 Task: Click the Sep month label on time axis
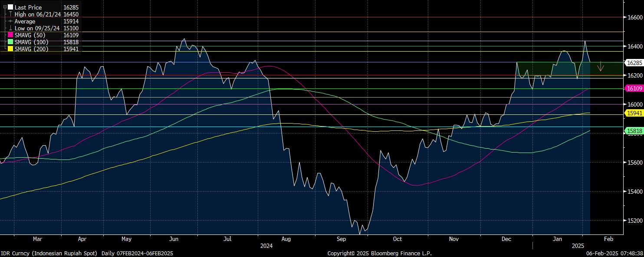tap(341, 239)
